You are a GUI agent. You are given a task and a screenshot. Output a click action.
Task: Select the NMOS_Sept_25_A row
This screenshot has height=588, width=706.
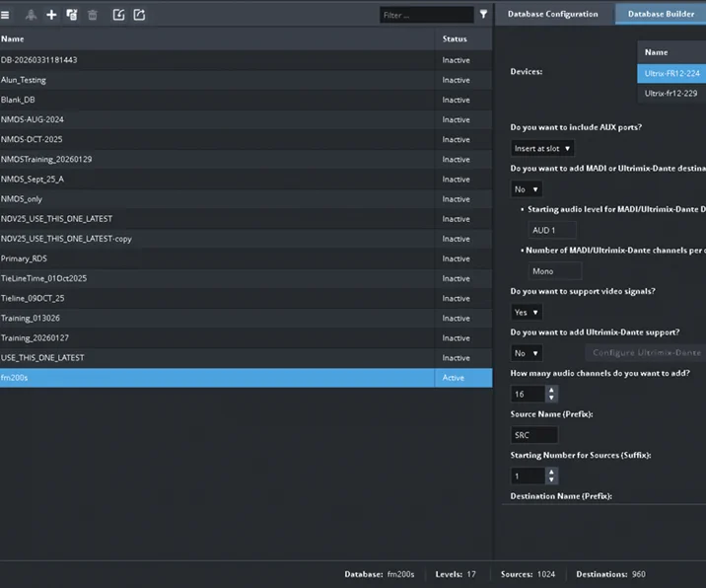click(246, 179)
